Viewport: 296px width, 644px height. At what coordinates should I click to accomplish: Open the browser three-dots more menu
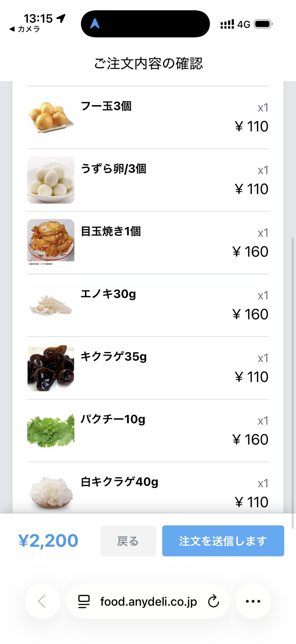coord(253,601)
